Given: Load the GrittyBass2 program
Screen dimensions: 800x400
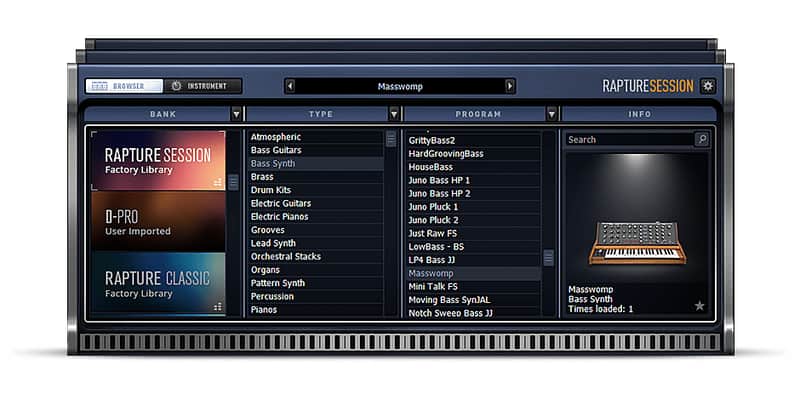Looking at the screenshot, I should tap(473, 140).
